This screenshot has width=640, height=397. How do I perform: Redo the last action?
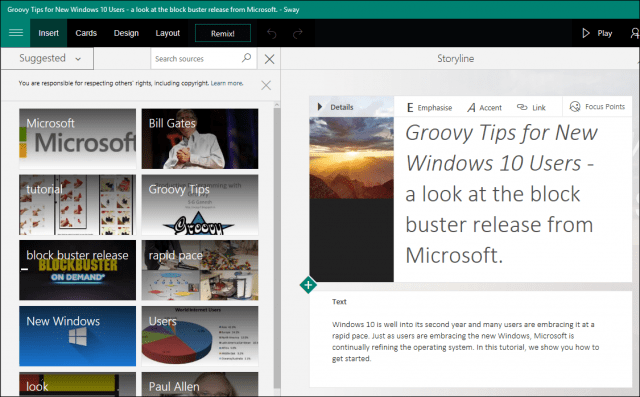click(298, 33)
